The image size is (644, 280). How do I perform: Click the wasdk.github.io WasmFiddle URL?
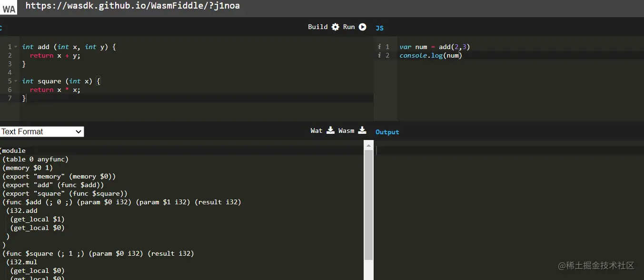pos(133,6)
